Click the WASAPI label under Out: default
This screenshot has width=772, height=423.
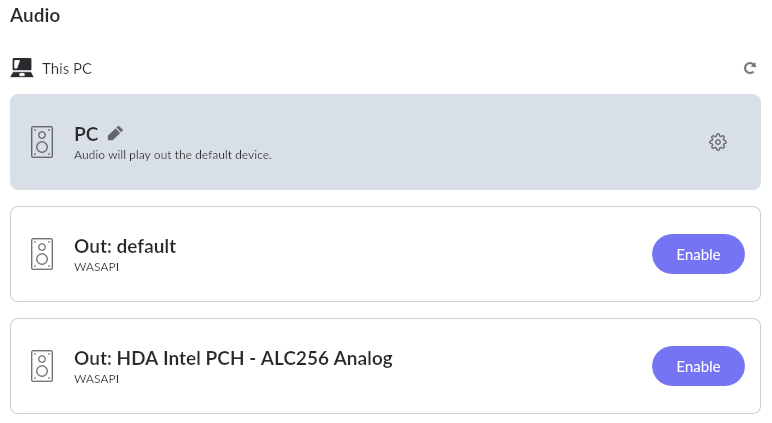(x=97, y=268)
